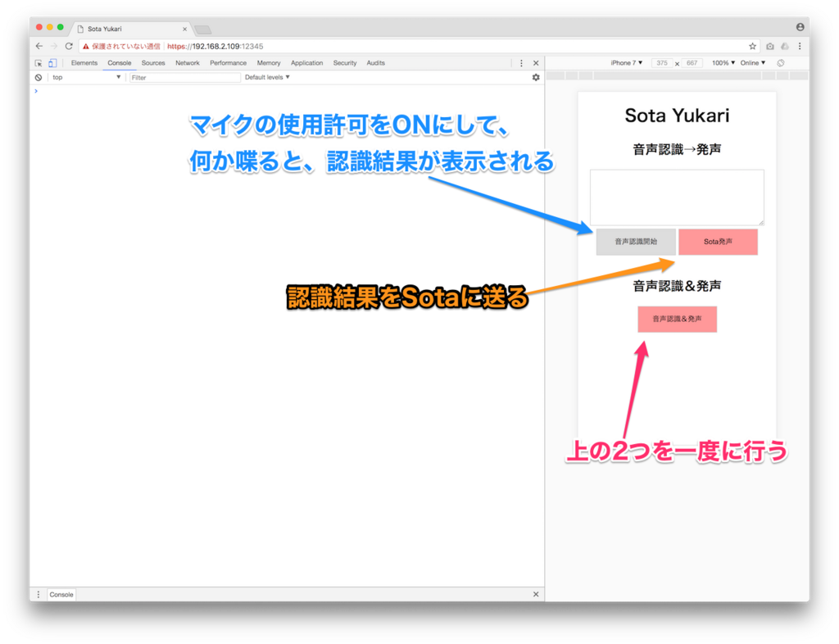Click the Sota Yukari page heading
Viewport: 839px width, 644px height.
click(x=677, y=116)
